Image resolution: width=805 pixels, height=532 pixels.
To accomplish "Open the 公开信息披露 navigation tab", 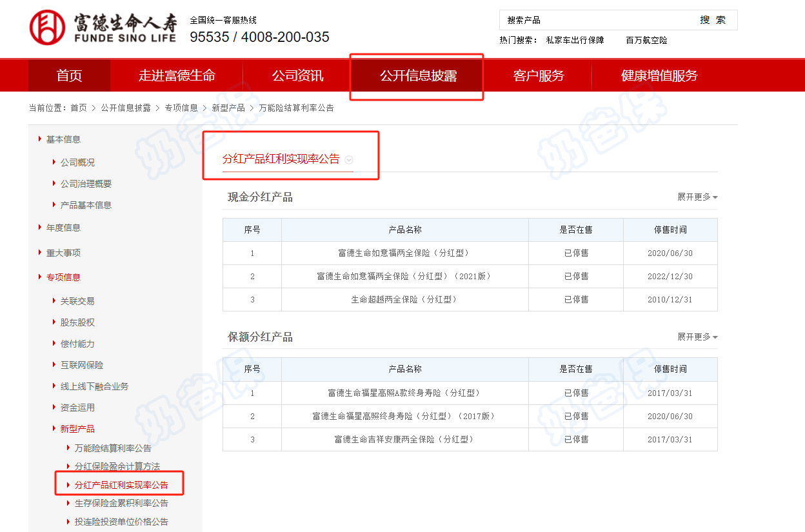I will 418,76.
